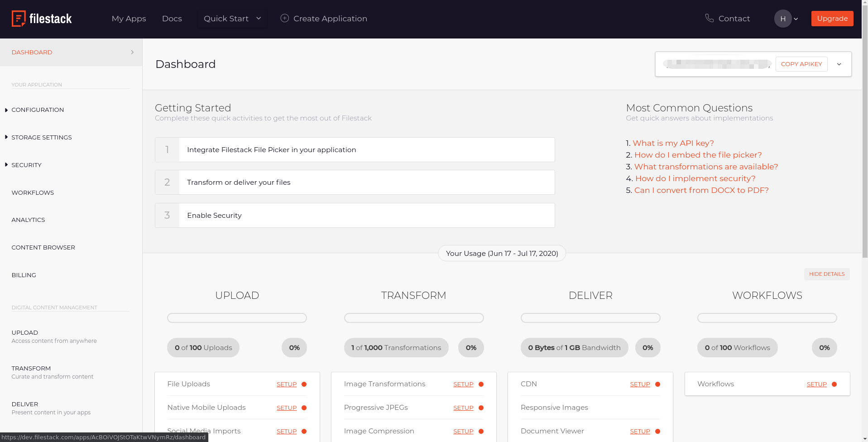This screenshot has height=442, width=868.
Task: Open the Deliver content management section
Action: 51,408
